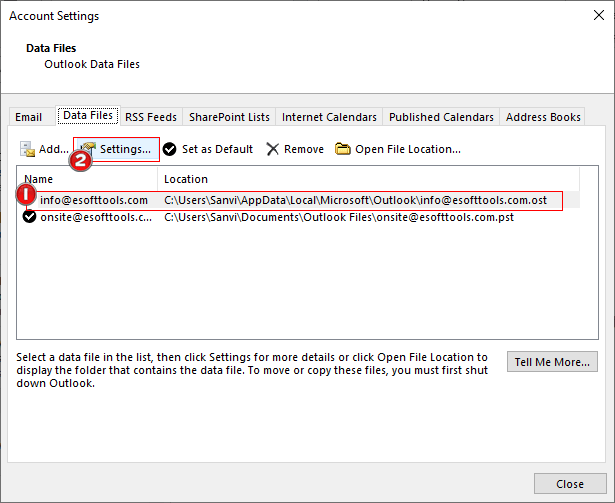Click the info@esofttools.com.ost location path
The height and width of the screenshot is (503, 615).
355,200
